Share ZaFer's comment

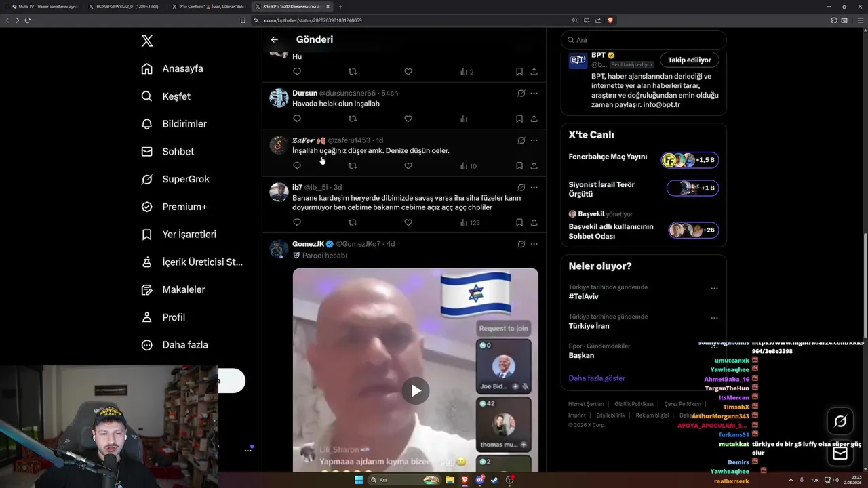[x=534, y=165]
